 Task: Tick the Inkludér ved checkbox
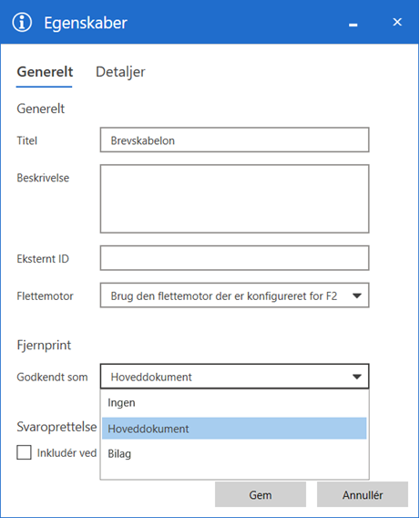click(24, 452)
